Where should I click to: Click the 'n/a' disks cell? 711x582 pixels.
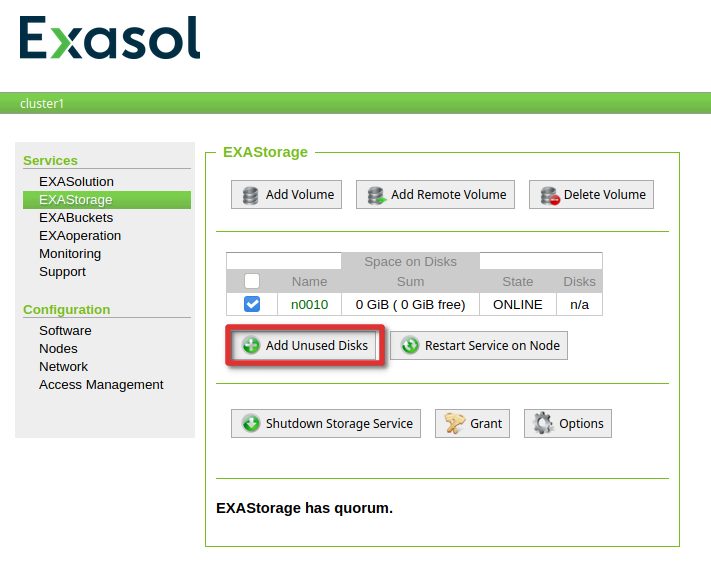click(x=579, y=304)
